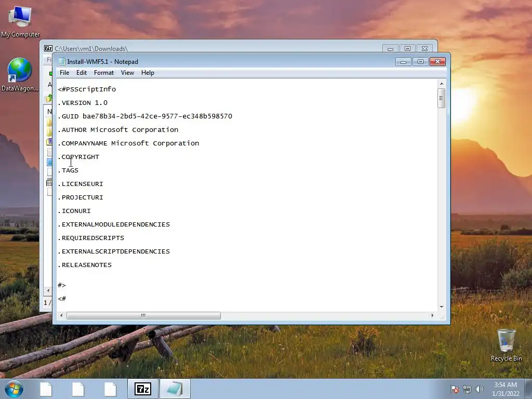The height and width of the screenshot is (399, 532).
Task: Click the '.VERSION 1.0' line
Action: pyautogui.click(x=83, y=103)
